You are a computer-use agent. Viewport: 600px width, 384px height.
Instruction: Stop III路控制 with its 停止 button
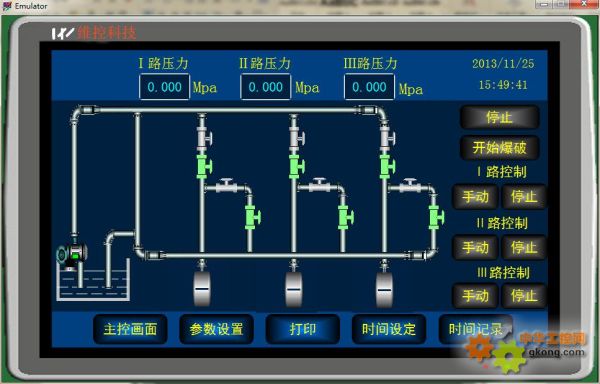[x=524, y=296]
